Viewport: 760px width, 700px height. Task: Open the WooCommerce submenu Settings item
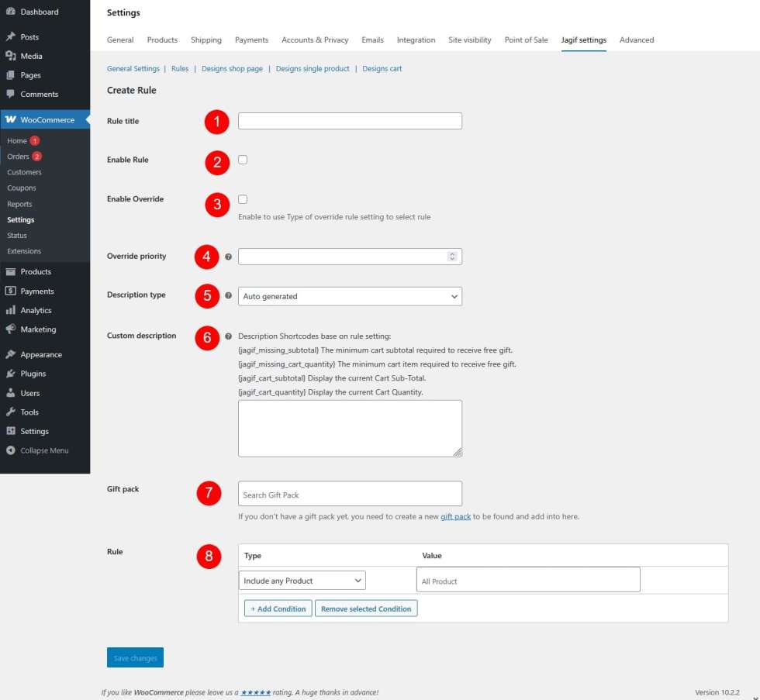click(21, 219)
